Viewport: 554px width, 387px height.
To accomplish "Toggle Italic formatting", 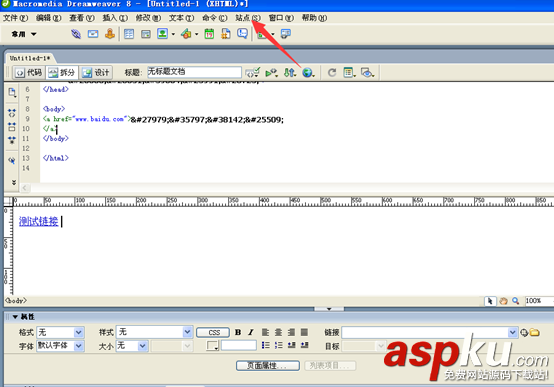I will pyautogui.click(x=251, y=332).
